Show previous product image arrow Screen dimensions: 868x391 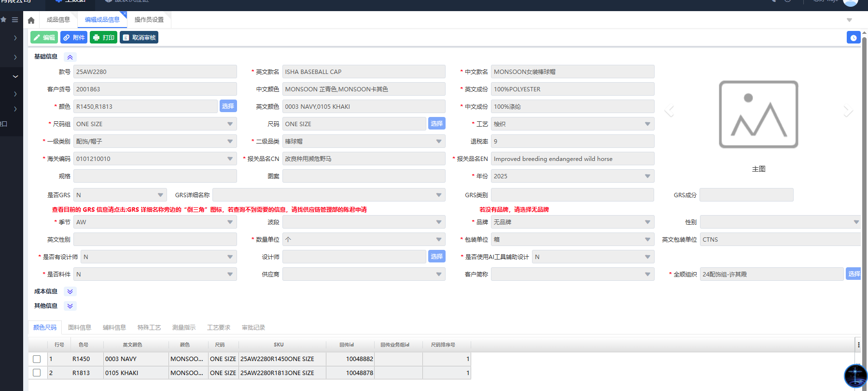(670, 111)
